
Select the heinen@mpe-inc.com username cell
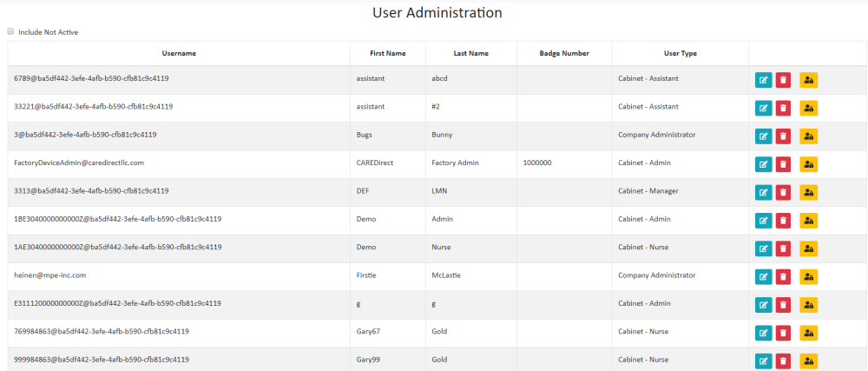click(x=50, y=275)
